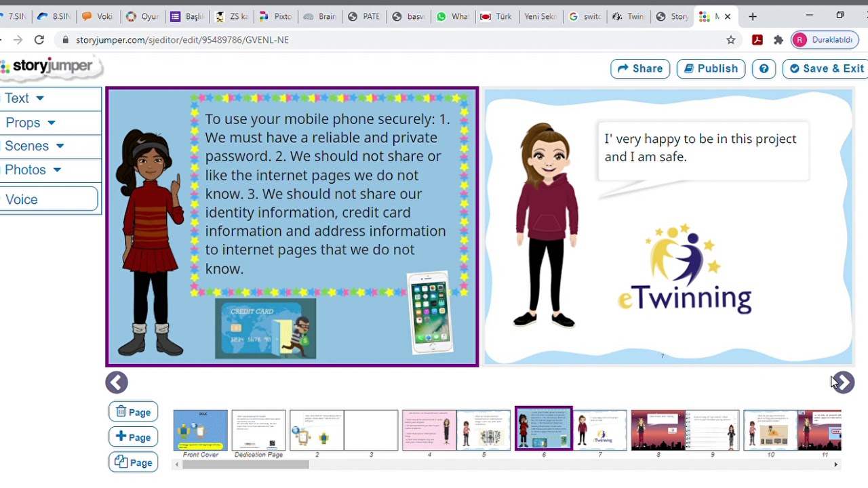Open the Duraklatıldı profile button

click(x=823, y=40)
